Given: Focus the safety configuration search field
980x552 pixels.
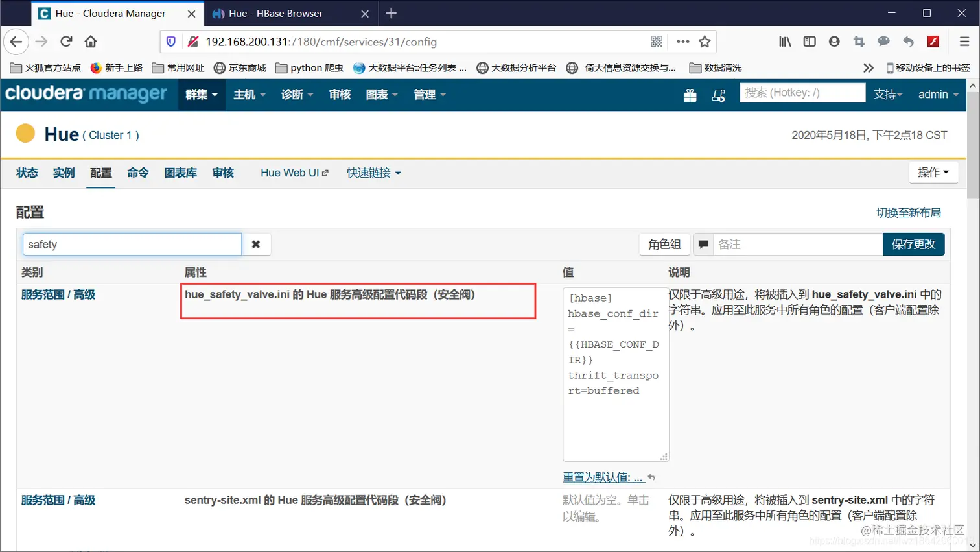Looking at the screenshot, I should tap(132, 245).
